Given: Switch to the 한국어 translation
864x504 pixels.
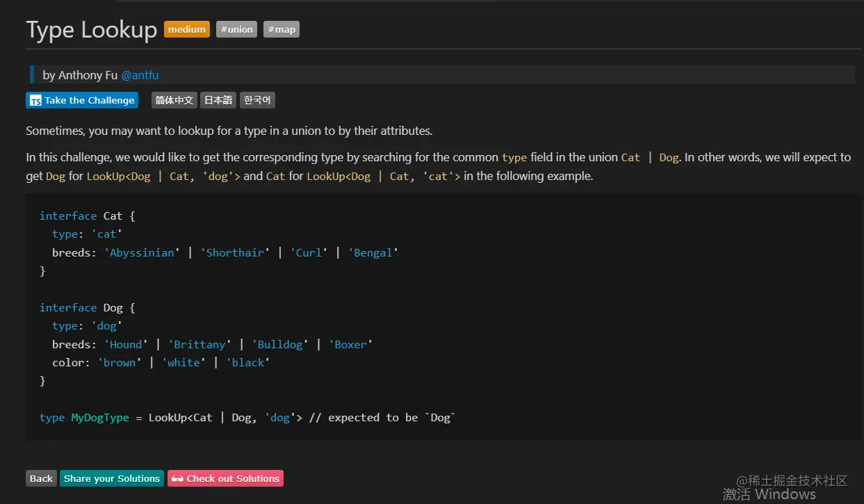Looking at the screenshot, I should point(257,100).
